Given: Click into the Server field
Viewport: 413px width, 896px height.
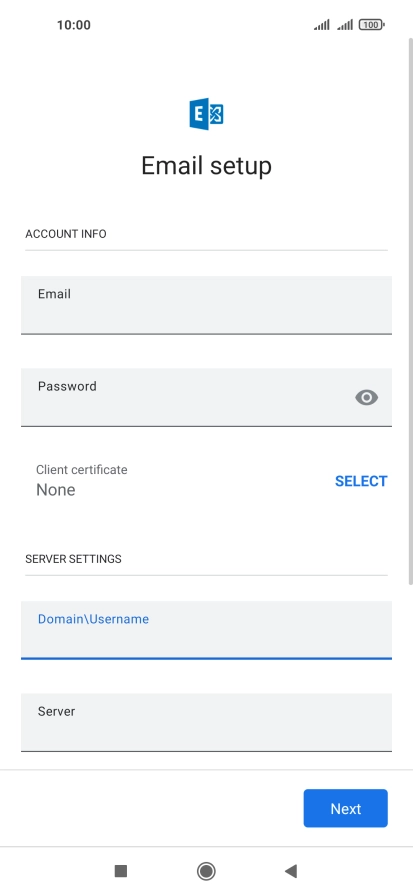Looking at the screenshot, I should pyautogui.click(x=206, y=722).
